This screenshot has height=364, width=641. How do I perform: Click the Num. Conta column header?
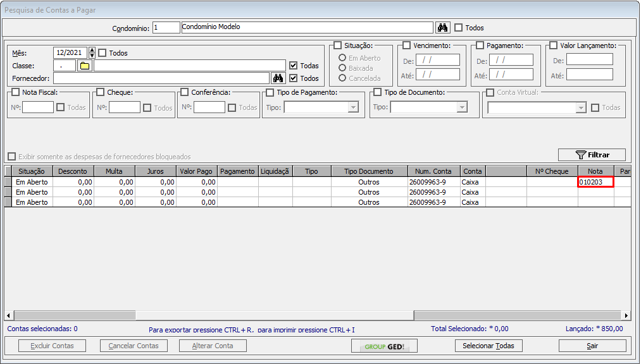click(x=433, y=171)
